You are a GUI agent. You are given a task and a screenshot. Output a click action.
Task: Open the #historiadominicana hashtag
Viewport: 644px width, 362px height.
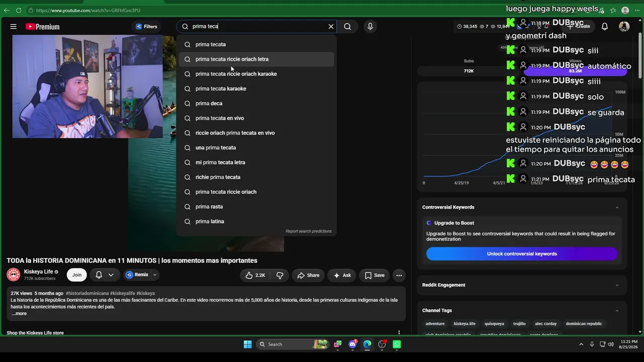pyautogui.click(x=87, y=293)
